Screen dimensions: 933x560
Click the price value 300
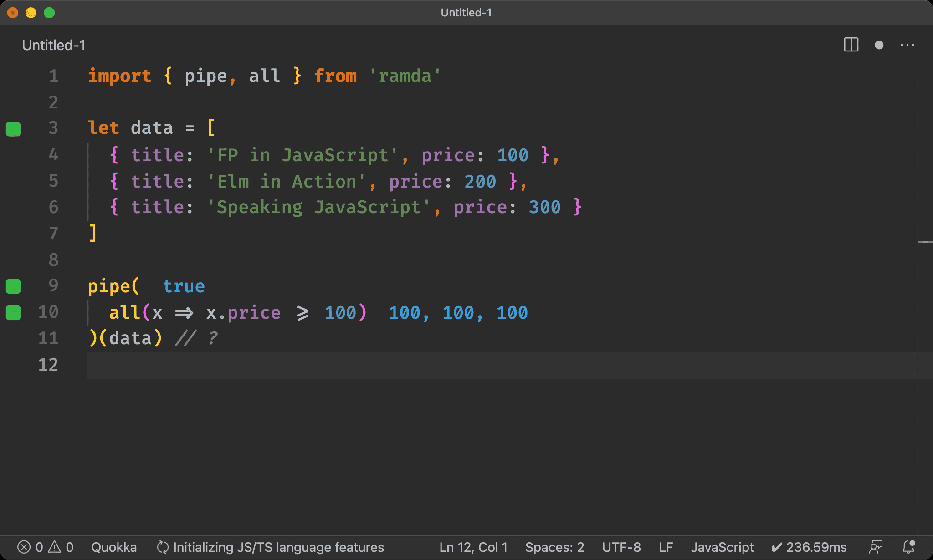(545, 208)
